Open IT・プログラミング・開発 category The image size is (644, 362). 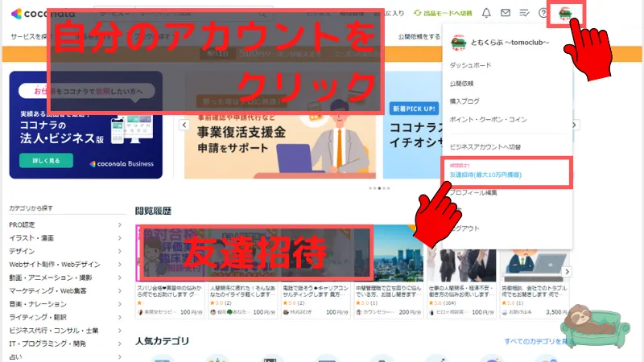click(66, 343)
